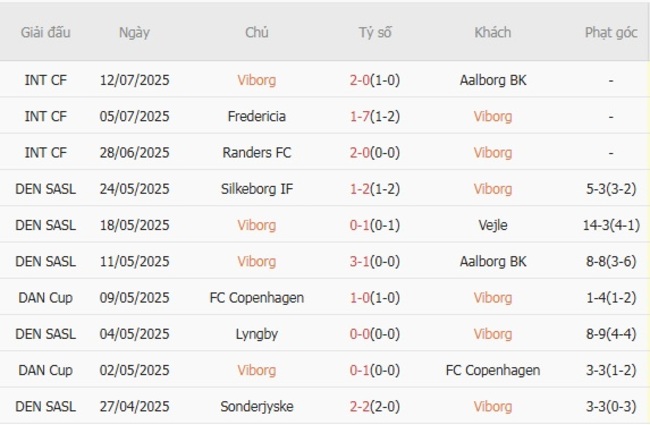Click the 'Phạt góc' column header
The height and width of the screenshot is (425, 650).
pos(610,32)
